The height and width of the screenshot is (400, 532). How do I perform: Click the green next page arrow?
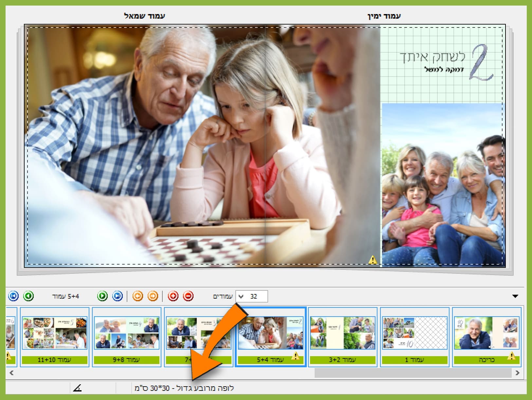click(102, 296)
